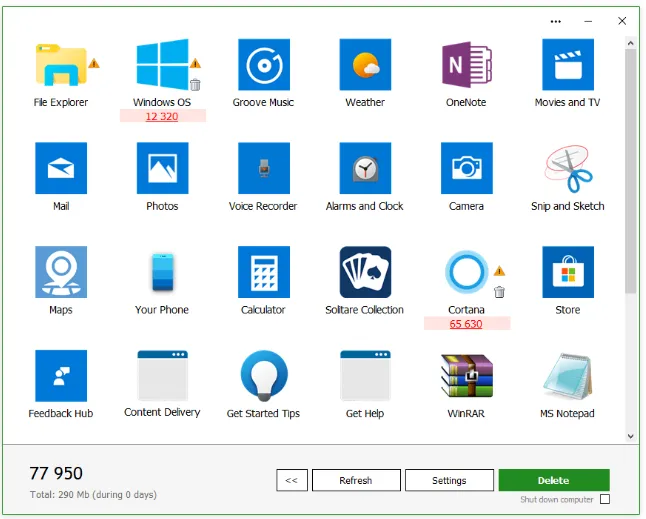The image size is (646, 519).
Task: Select the Alarms and Clock icon
Action: coord(365,168)
